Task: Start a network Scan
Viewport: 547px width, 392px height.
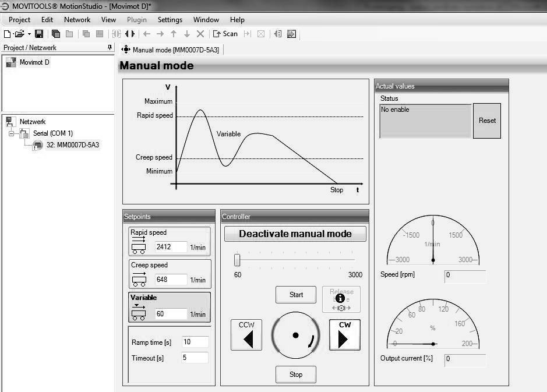Action: [225, 34]
